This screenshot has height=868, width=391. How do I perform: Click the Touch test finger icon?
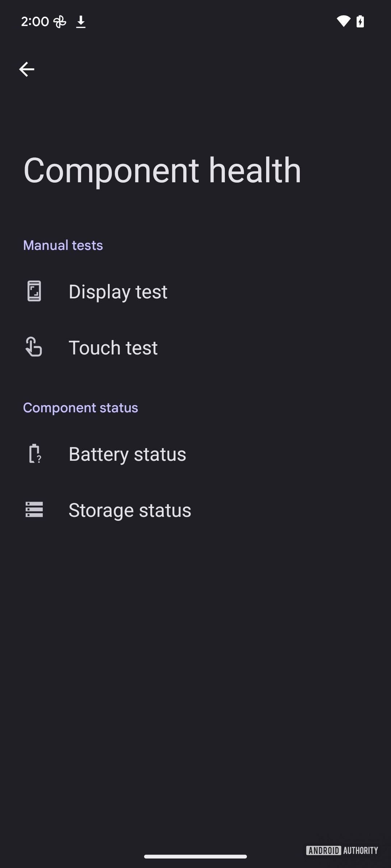34,347
